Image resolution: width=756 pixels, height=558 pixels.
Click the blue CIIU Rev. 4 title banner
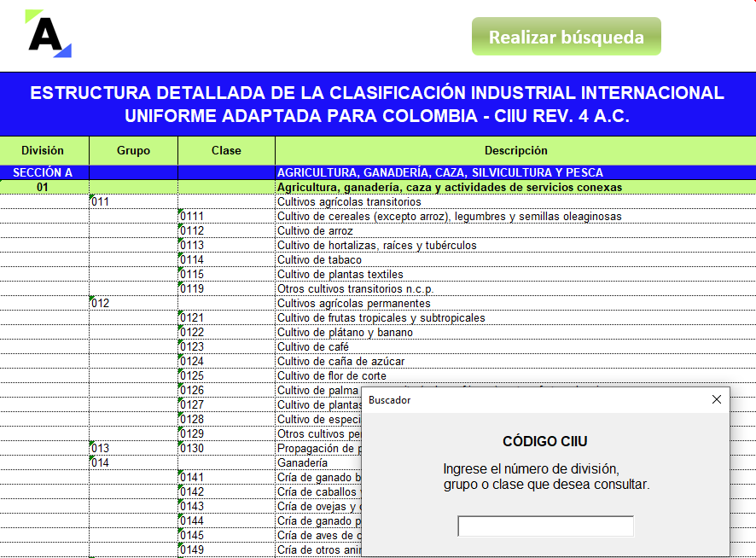[x=377, y=104]
